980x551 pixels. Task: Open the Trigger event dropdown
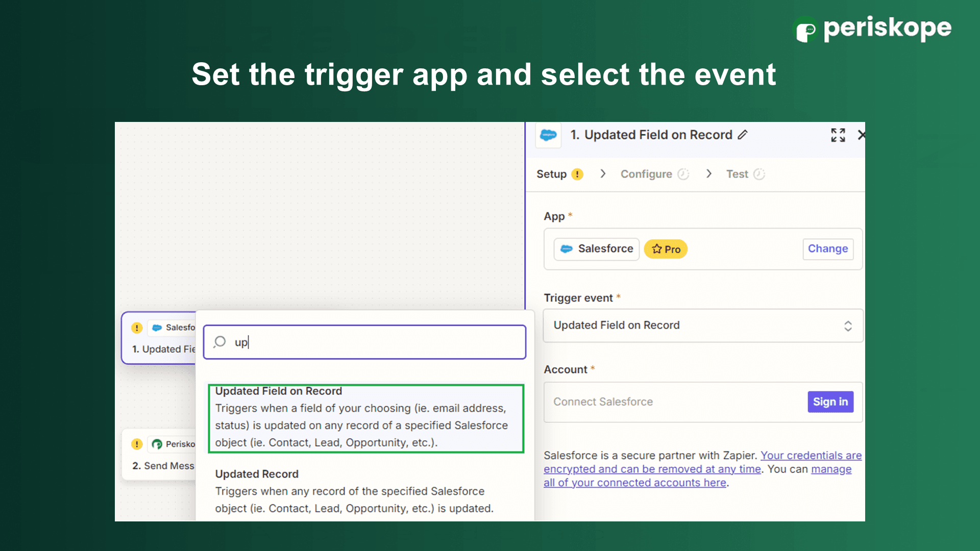click(x=702, y=325)
